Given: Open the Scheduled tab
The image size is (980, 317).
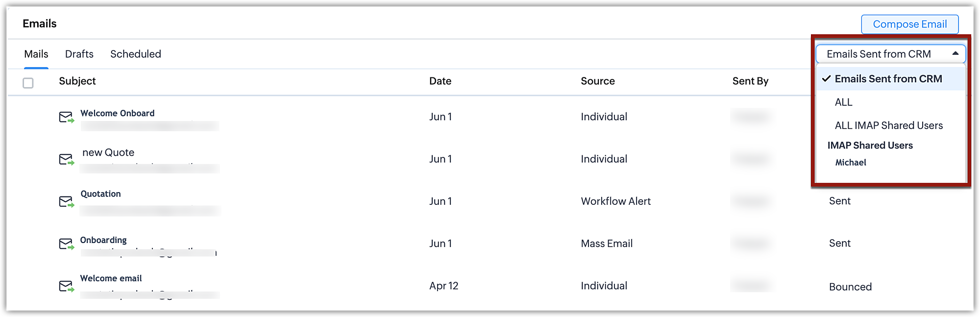Looking at the screenshot, I should coord(136,54).
